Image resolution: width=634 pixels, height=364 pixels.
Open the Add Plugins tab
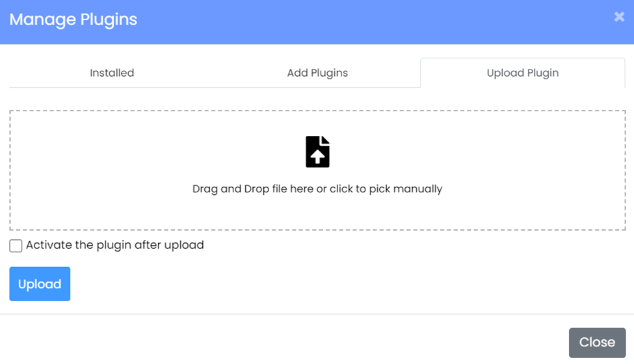pos(317,73)
